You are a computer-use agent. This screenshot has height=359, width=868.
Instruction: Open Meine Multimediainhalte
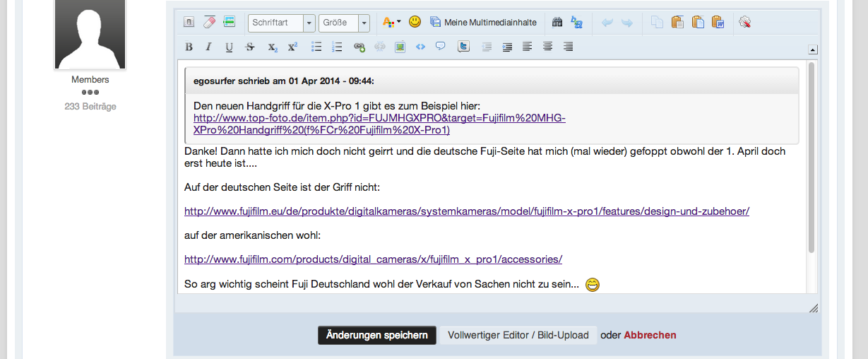[x=483, y=23]
